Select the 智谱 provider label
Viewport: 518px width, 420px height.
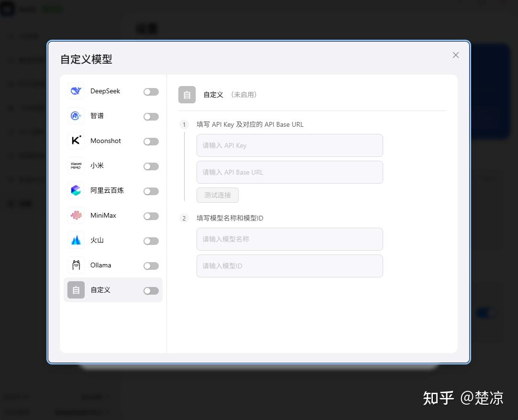point(97,116)
